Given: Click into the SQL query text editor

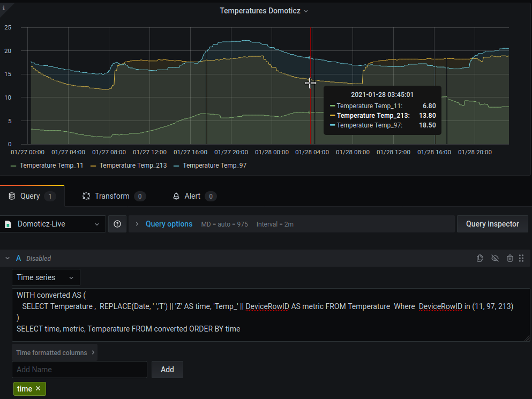Looking at the screenshot, I should click(271, 314).
